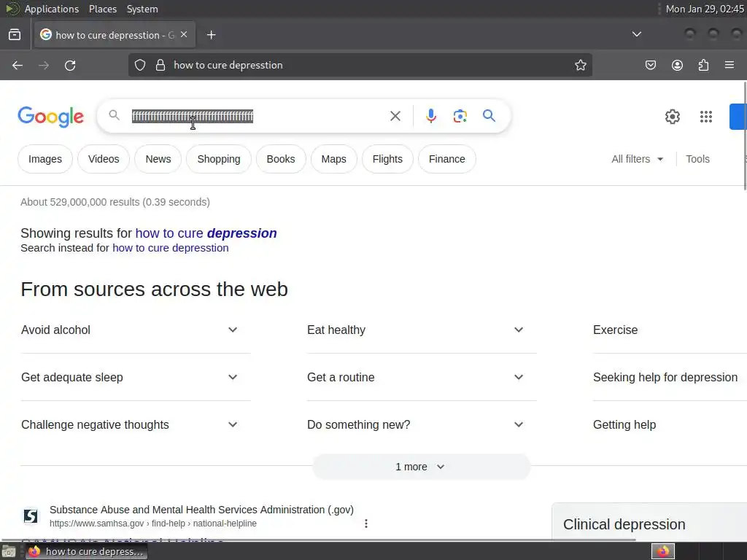Search by image with the camera icon

pos(460,116)
